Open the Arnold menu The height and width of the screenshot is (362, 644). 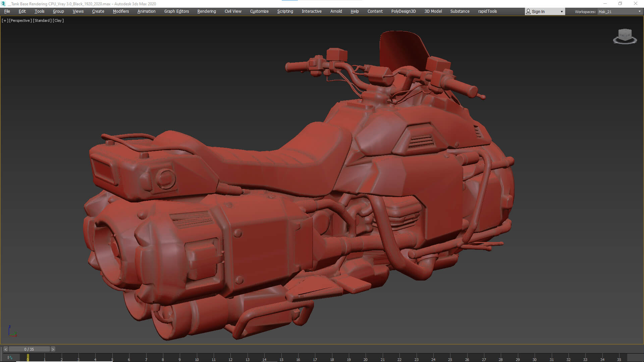point(336,11)
